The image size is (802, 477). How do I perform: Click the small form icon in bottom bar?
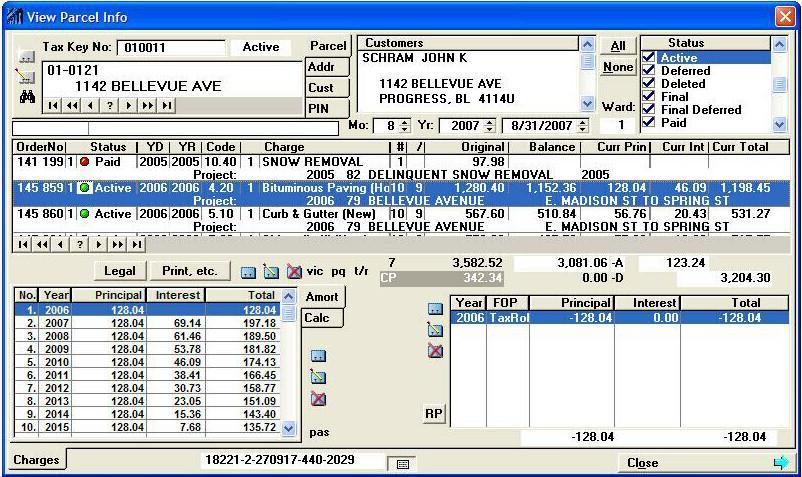coord(402,464)
